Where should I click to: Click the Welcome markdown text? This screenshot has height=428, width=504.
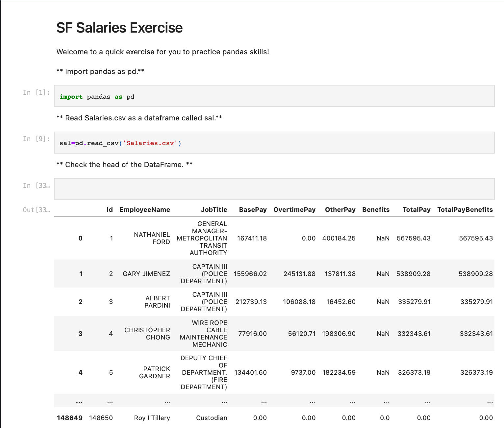(163, 52)
